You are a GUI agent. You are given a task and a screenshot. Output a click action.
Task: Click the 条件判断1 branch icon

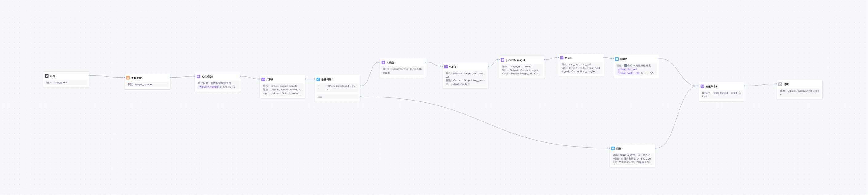[318, 79]
